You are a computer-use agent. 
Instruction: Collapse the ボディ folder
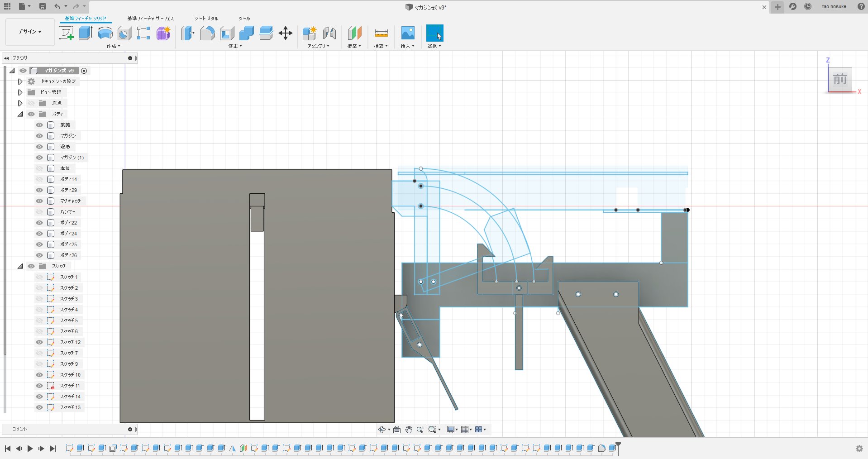click(x=20, y=114)
